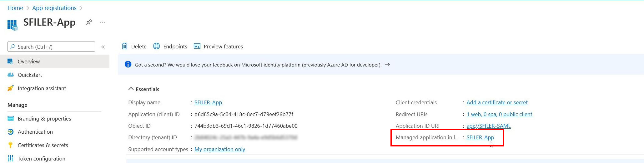Screen dimensions: 644x163
Task: Open My organization only link
Action: pyautogui.click(x=220, y=149)
